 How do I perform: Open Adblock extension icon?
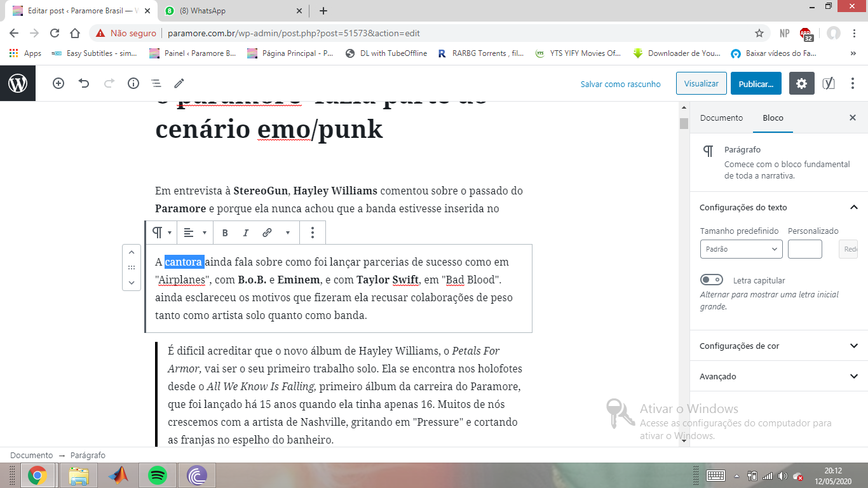806,33
